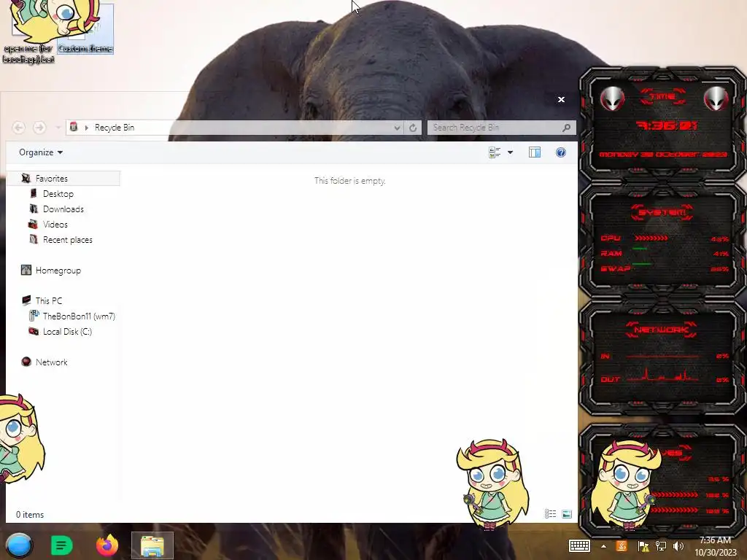Open more view options dropdown arrow
The image size is (747, 560).
(x=510, y=152)
